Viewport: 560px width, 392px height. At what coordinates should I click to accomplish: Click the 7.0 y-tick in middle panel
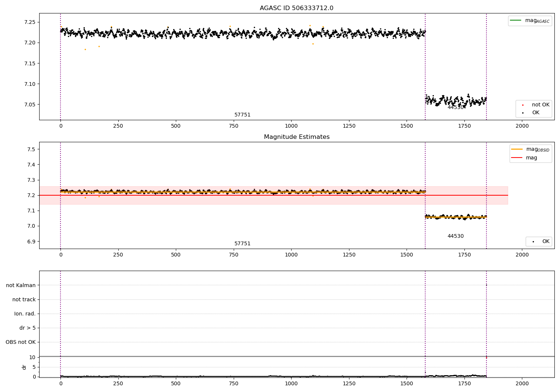31,226
